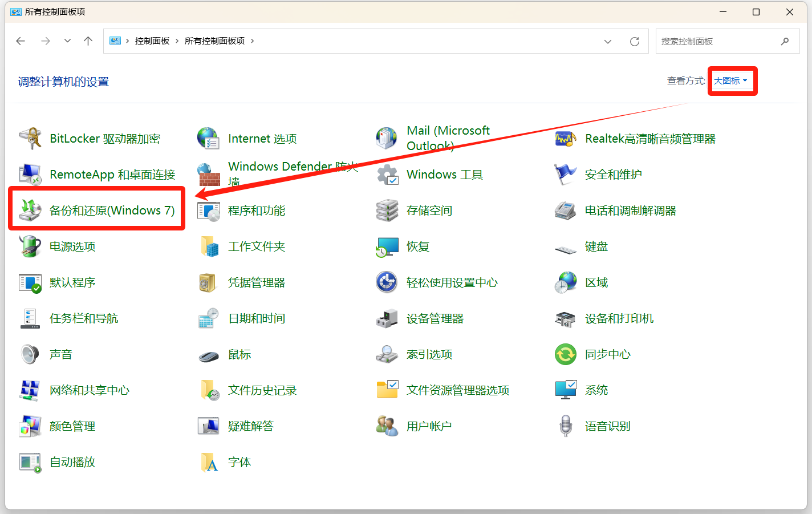The height and width of the screenshot is (514, 812).
Task: Expand the 大图标 view mode dropdown
Action: click(x=730, y=81)
